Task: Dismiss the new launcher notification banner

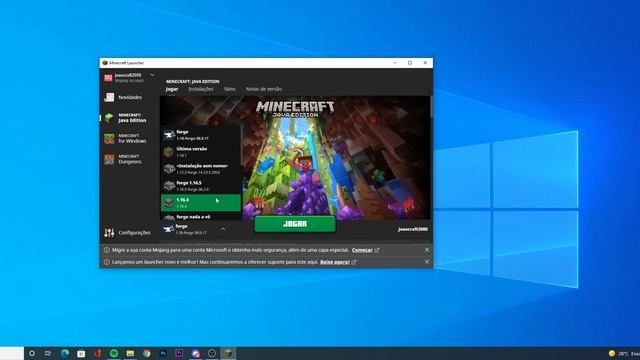Action: tap(427, 262)
